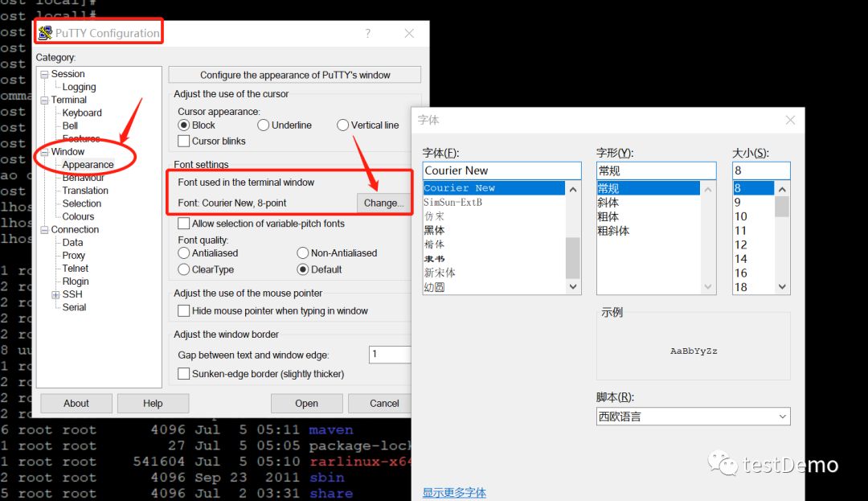Collapse the Window tree node
Image resolution: width=868 pixels, height=501 pixels.
click(x=44, y=152)
